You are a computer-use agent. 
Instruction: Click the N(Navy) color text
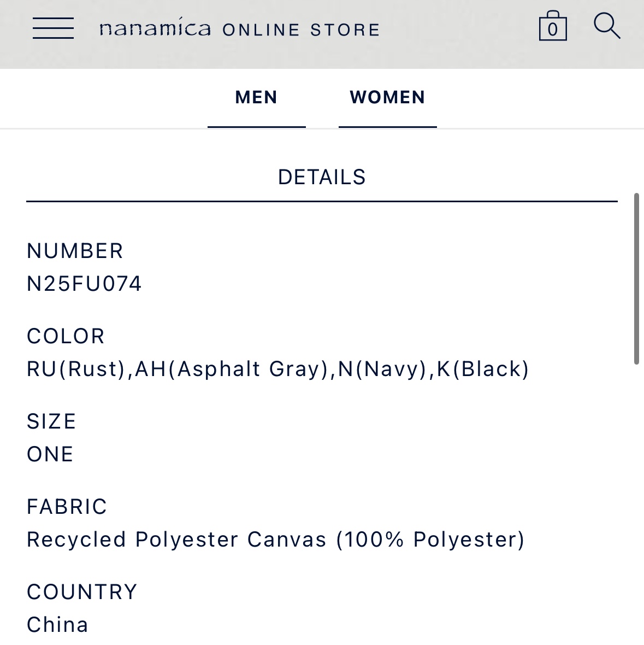coord(382,369)
